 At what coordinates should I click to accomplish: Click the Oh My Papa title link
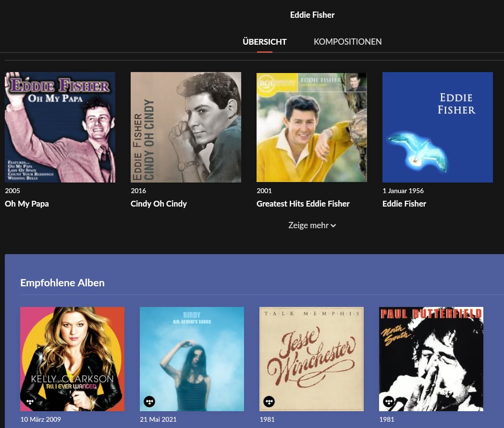pos(27,204)
